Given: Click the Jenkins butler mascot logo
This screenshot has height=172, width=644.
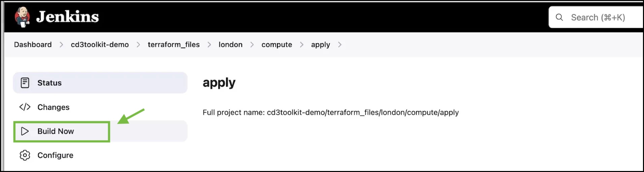Looking at the screenshot, I should (x=22, y=17).
